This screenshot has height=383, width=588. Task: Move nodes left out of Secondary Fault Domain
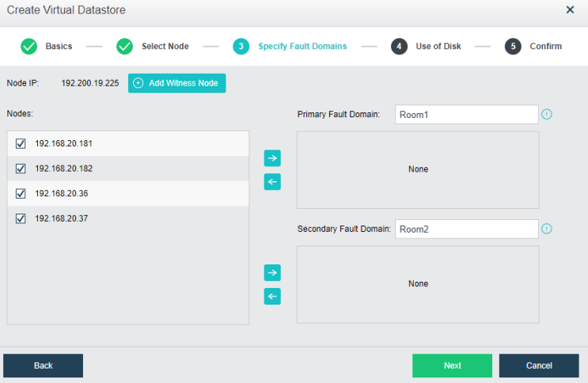pyautogui.click(x=272, y=297)
